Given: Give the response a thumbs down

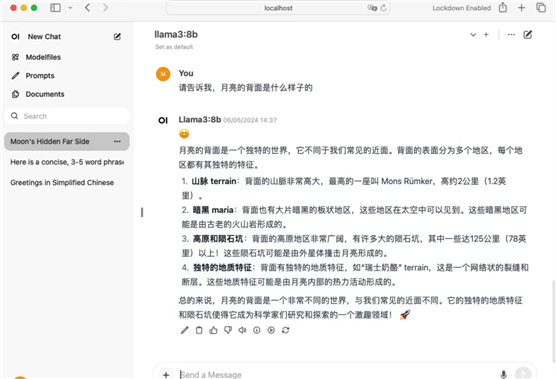Looking at the screenshot, I should (228, 330).
